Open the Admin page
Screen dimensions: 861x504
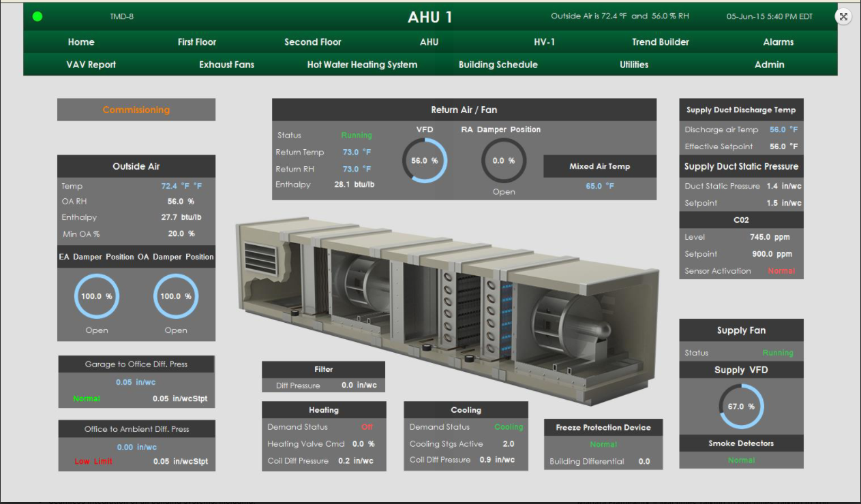pyautogui.click(x=770, y=65)
